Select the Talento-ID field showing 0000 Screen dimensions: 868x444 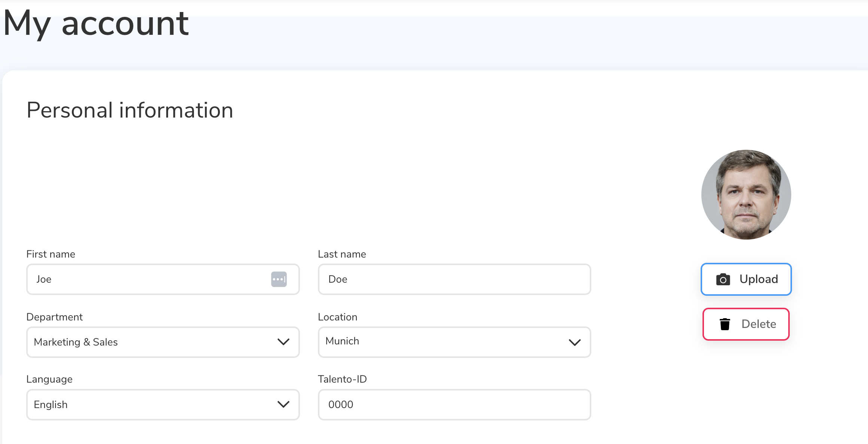click(x=454, y=405)
